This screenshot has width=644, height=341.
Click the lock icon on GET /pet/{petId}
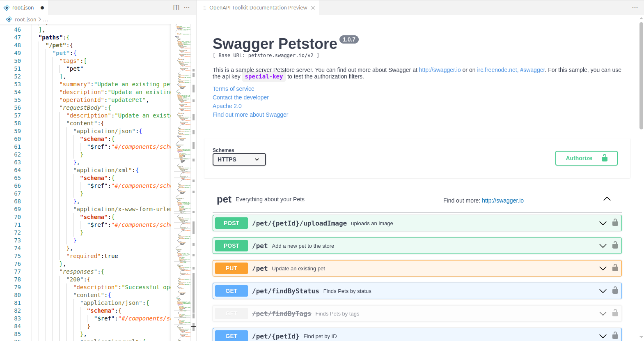point(615,336)
